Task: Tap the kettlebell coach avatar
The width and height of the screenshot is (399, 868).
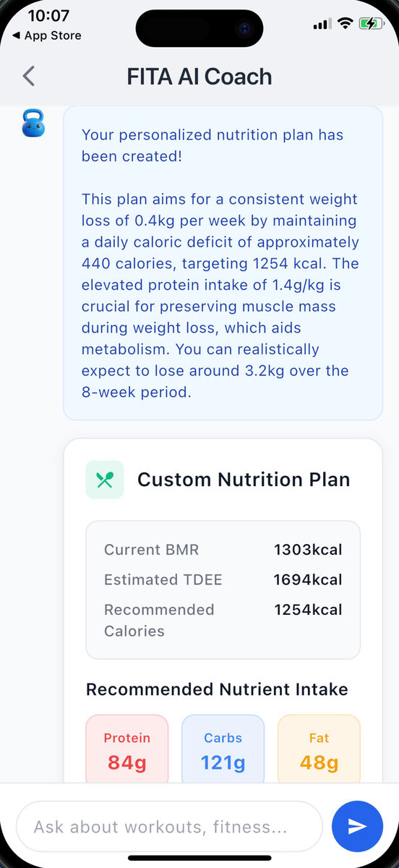Action: point(33,123)
